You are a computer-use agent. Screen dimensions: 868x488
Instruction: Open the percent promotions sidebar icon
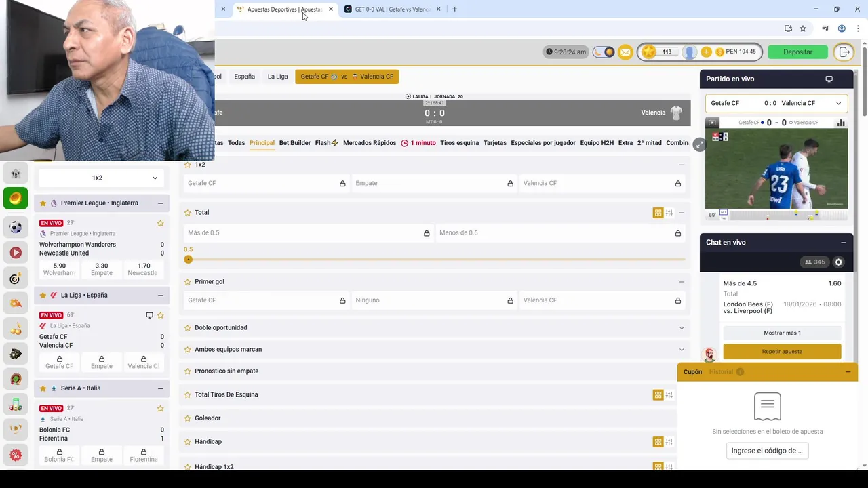click(x=16, y=455)
